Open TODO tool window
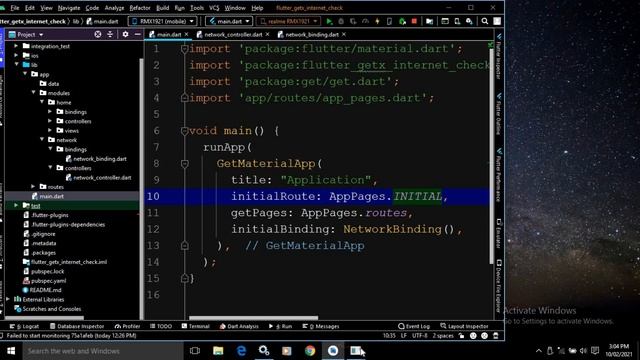 (x=161, y=326)
